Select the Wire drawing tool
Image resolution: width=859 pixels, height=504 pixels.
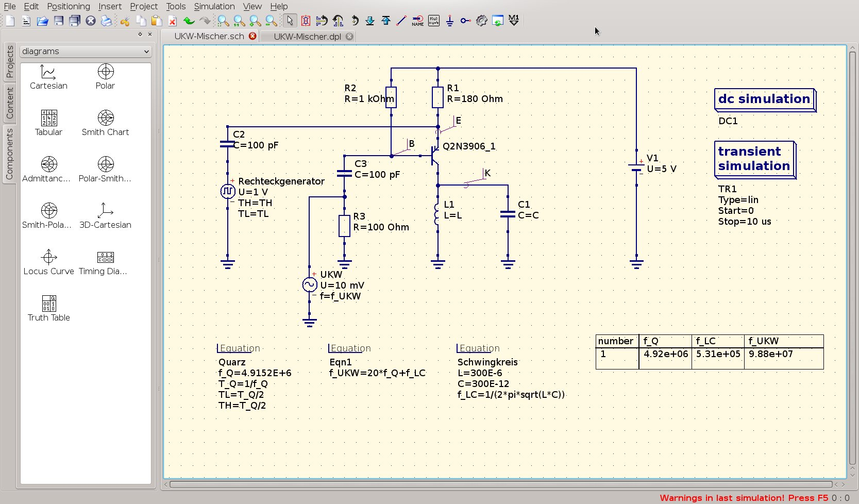pyautogui.click(x=401, y=21)
